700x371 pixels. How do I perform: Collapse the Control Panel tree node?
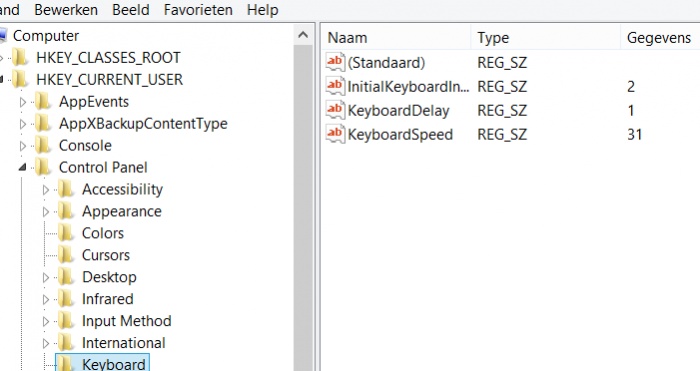(22, 167)
